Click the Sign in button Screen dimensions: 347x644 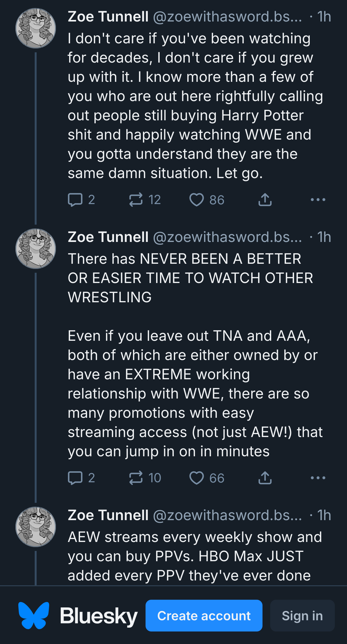click(x=302, y=615)
